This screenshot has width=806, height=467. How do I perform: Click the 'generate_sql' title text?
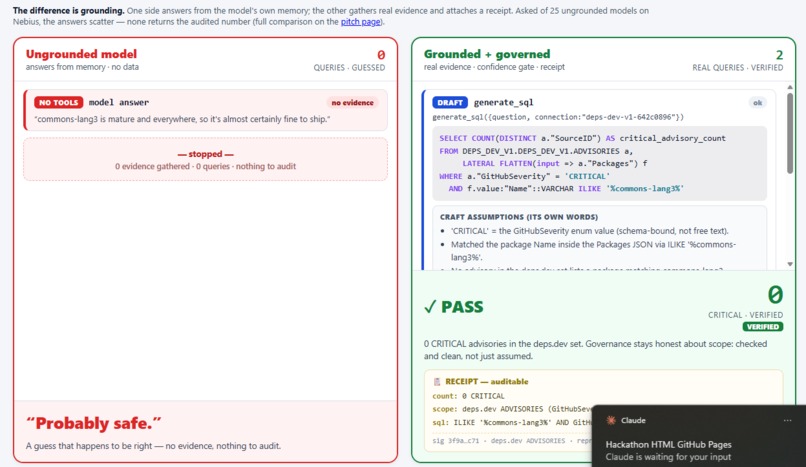pyautogui.click(x=503, y=103)
